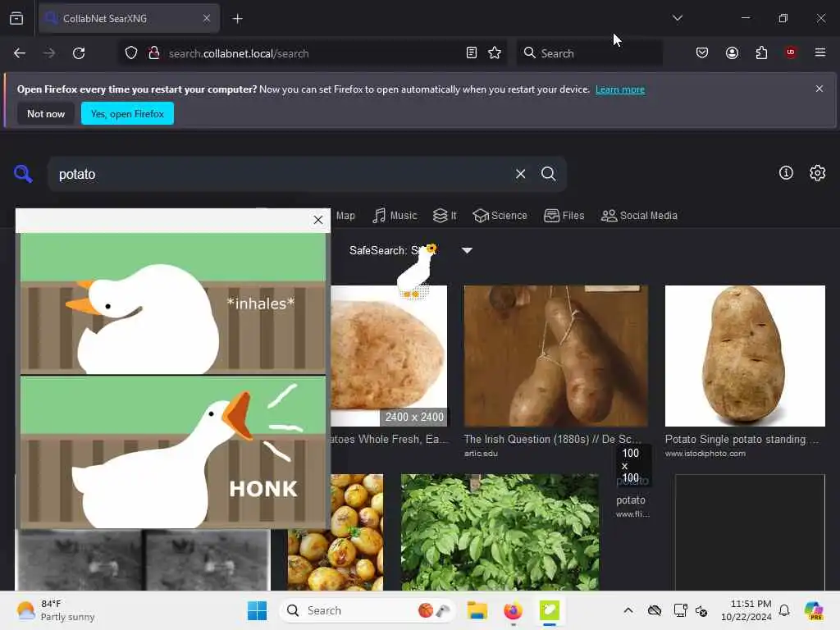Open the Learn more link
Screen dimensions: 840x630
pos(620,89)
